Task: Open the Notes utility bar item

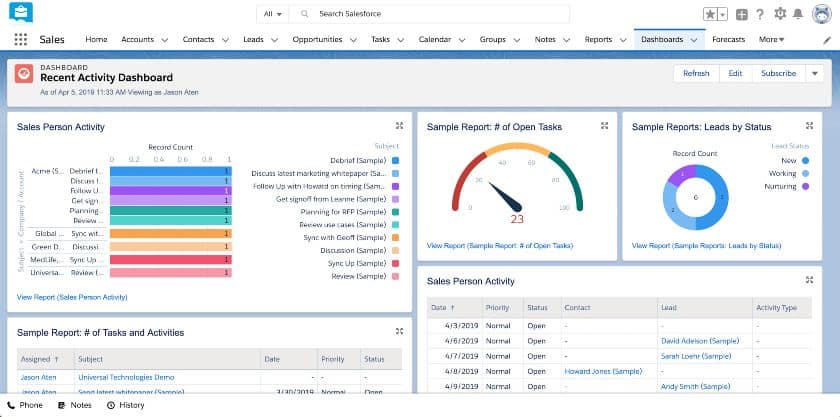Action: 75,405
